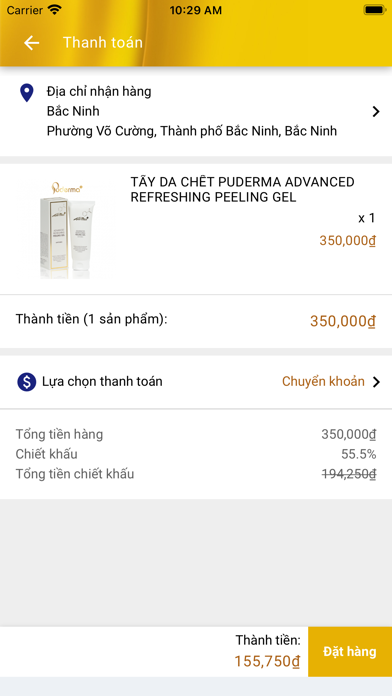Open payment options chevron beside Chuyển khoản
Screen dimensions: 392x696
(x=376, y=382)
